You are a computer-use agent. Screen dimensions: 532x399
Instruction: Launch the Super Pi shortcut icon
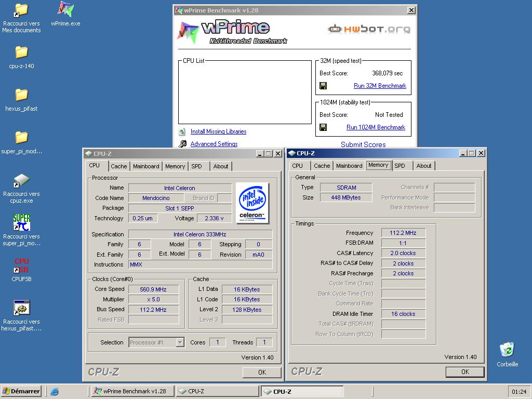21,222
